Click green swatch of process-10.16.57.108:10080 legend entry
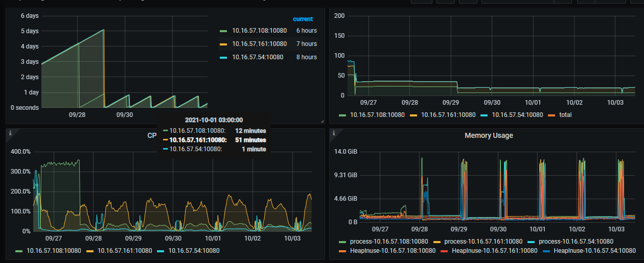This screenshot has width=644, height=263. click(x=342, y=241)
